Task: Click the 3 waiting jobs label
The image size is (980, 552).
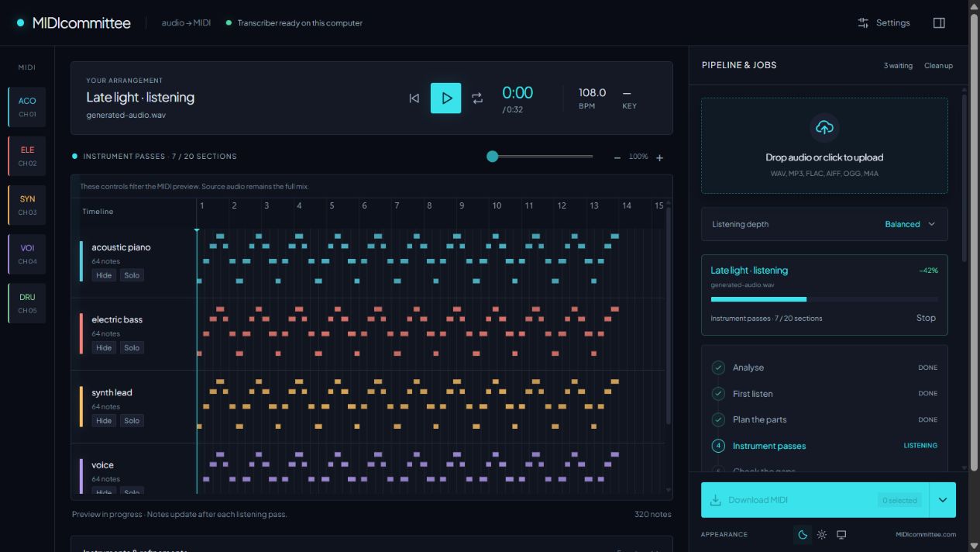Action: pos(898,66)
